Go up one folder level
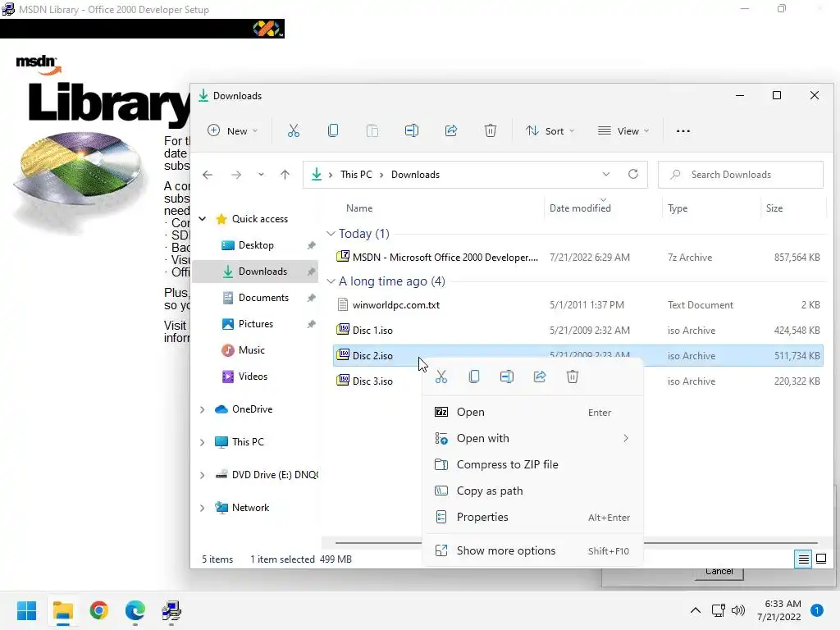 [285, 175]
